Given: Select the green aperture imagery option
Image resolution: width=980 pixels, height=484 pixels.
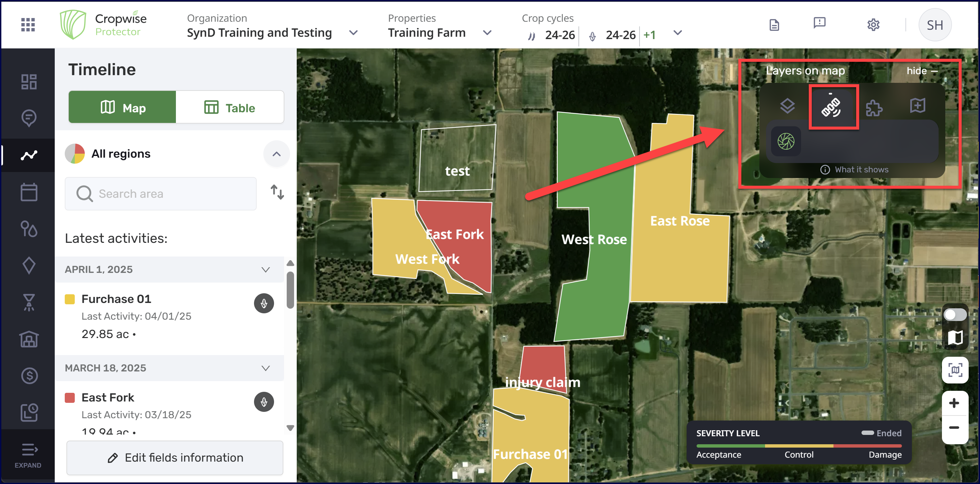Looking at the screenshot, I should click(786, 141).
